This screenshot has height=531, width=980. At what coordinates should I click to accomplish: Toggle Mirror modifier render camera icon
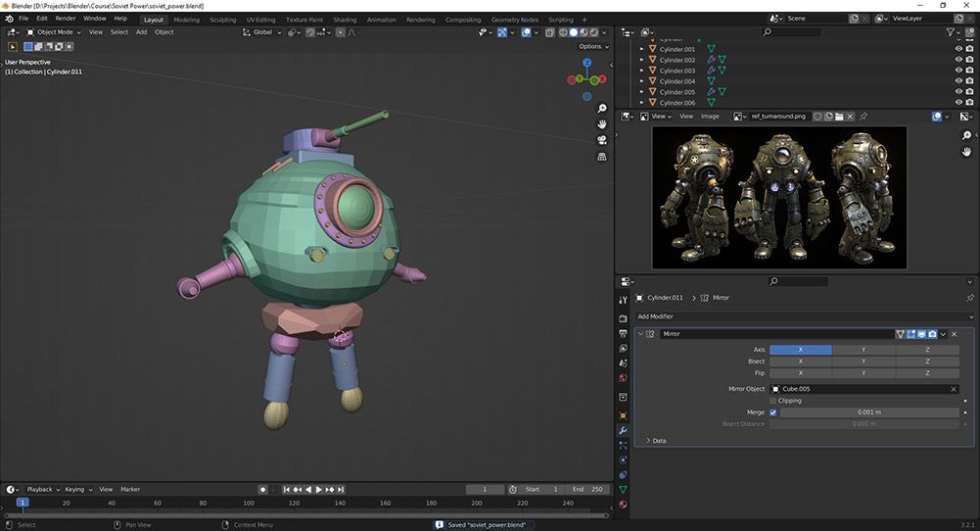(x=931, y=334)
